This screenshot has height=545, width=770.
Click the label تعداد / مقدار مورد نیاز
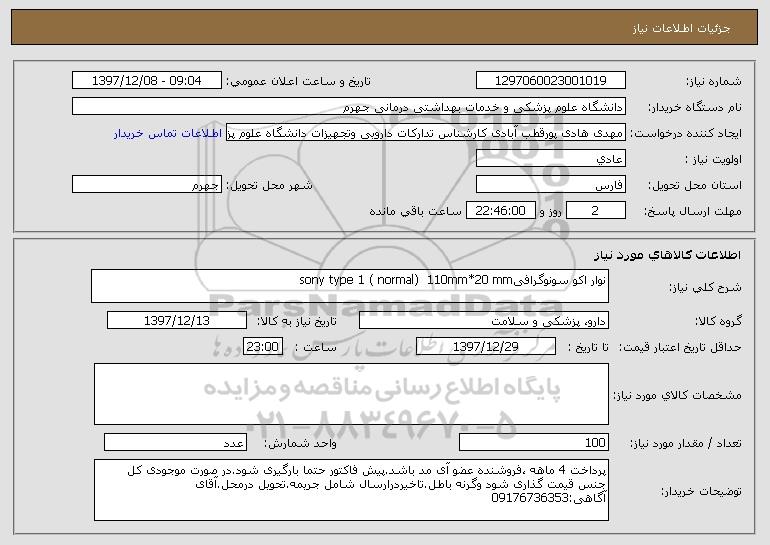point(686,443)
